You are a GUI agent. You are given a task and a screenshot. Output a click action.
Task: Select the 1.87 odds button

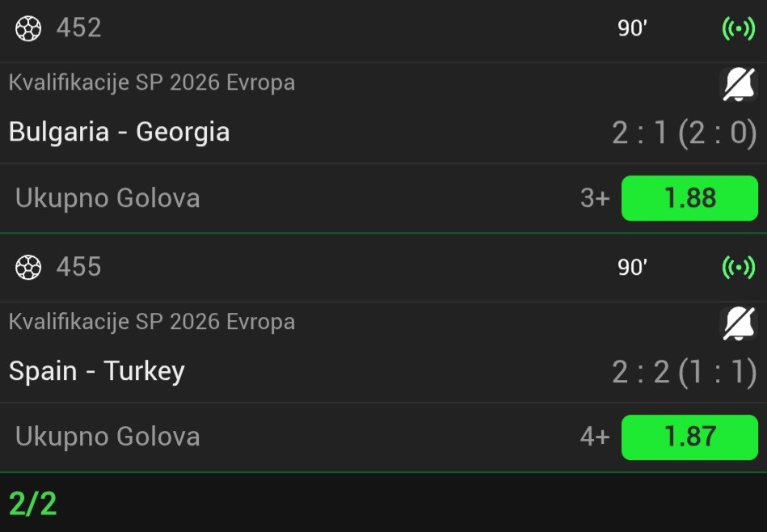click(x=689, y=437)
